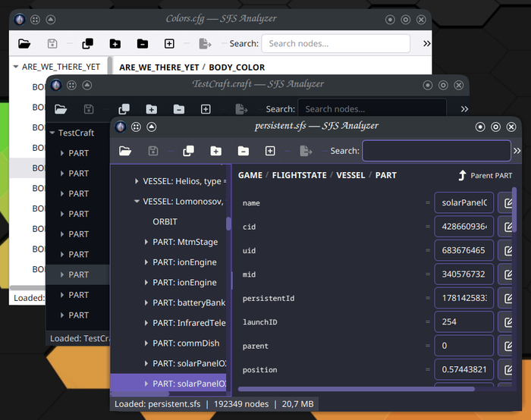Click plus-box add value icon in persistent.sfs window

(x=270, y=151)
